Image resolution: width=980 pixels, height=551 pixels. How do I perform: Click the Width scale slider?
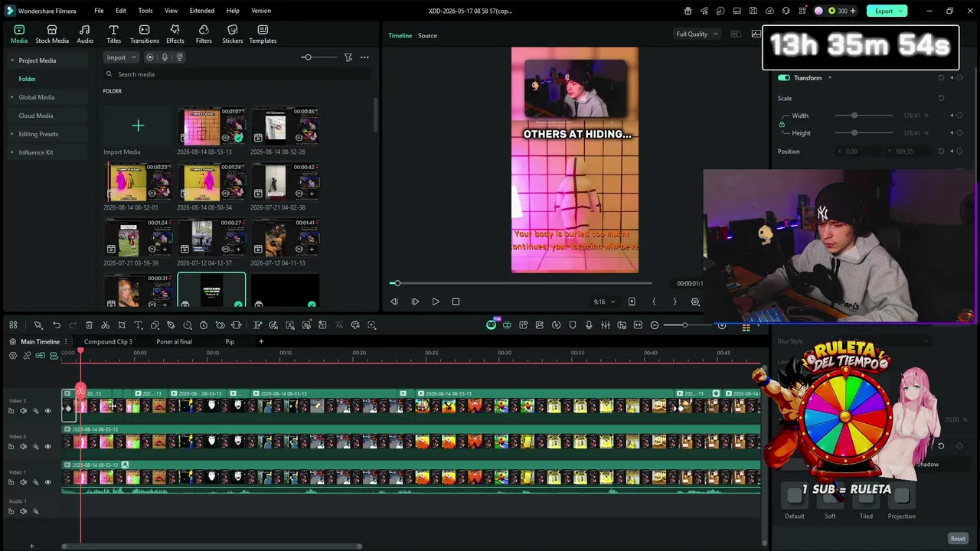pos(873,116)
